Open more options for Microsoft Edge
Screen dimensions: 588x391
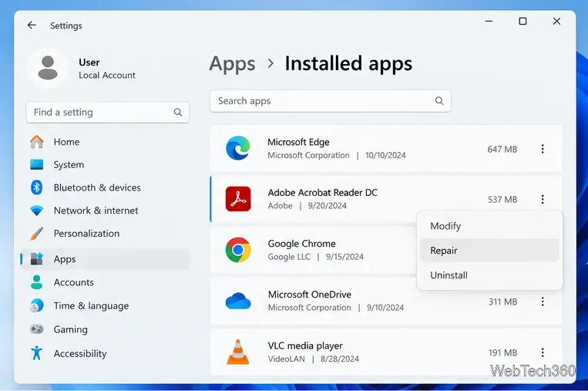pyautogui.click(x=543, y=149)
